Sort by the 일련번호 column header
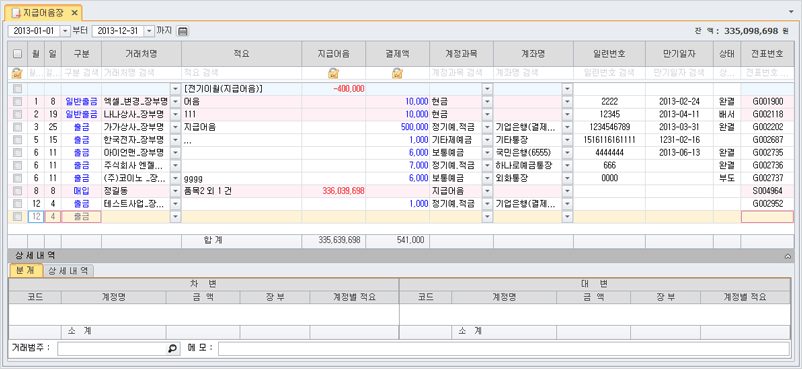Image resolution: width=802 pixels, height=369 pixels. [x=609, y=54]
